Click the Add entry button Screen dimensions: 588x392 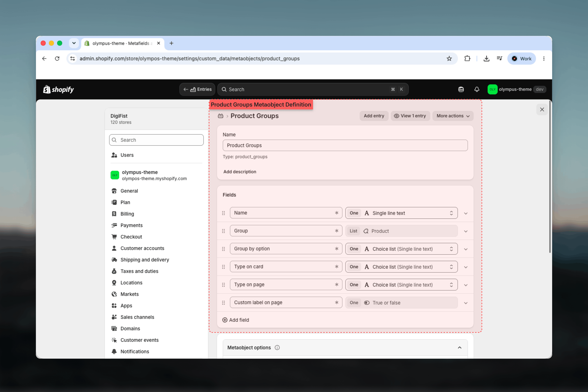pyautogui.click(x=374, y=116)
